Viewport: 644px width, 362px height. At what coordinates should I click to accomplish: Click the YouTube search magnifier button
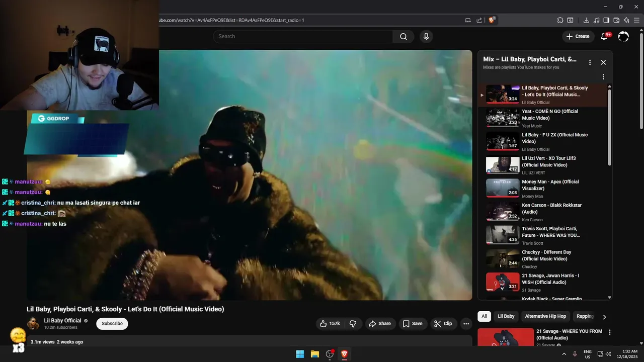click(x=404, y=36)
